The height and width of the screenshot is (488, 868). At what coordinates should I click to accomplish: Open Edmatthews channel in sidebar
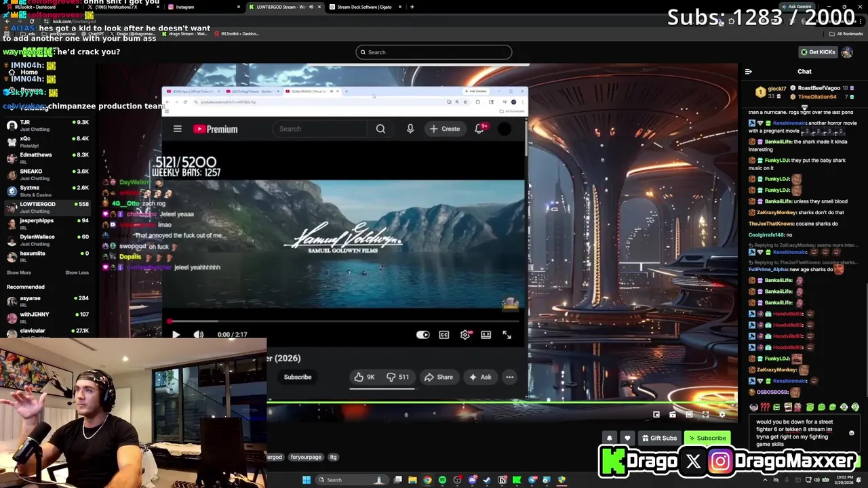coord(47,158)
